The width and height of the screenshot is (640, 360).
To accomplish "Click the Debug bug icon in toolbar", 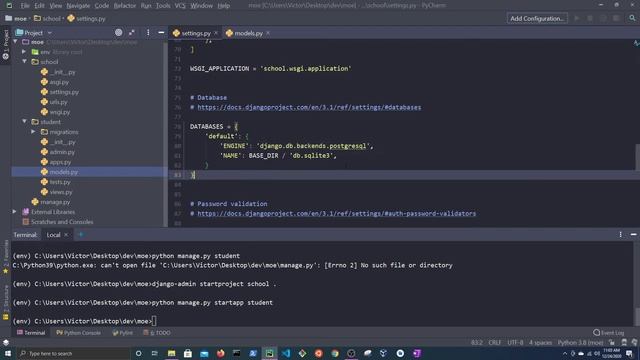I will [590, 18].
